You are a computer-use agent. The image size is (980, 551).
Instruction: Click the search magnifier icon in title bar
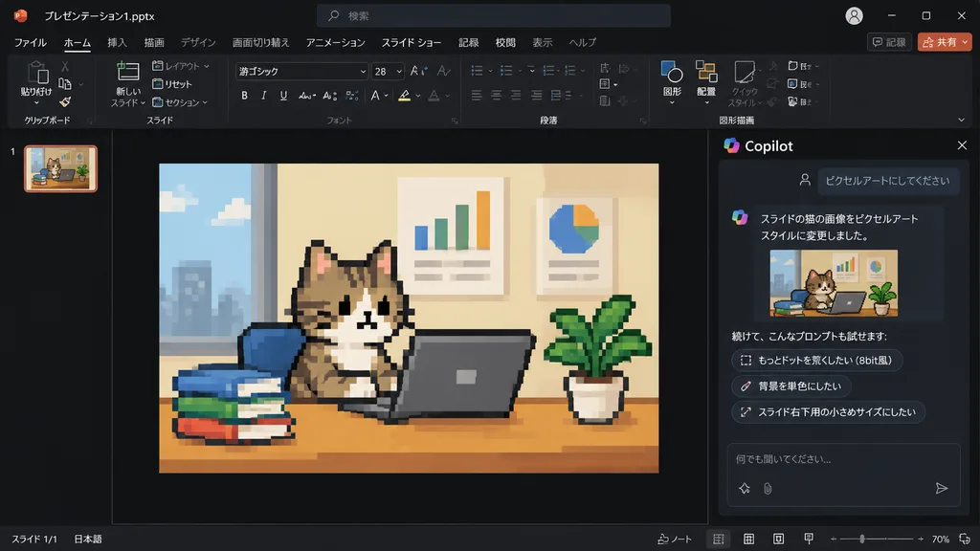click(334, 15)
